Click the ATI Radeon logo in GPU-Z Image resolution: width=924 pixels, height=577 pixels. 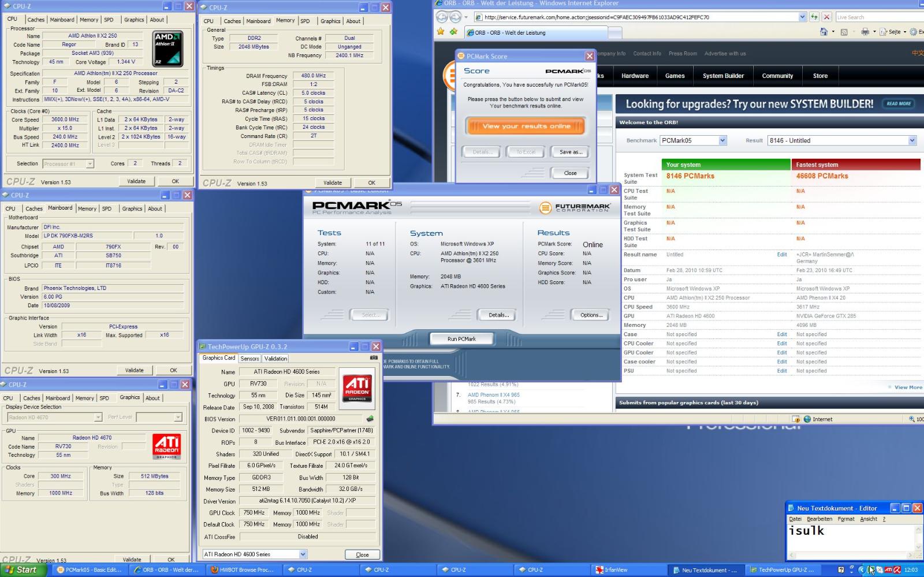pyautogui.click(x=357, y=388)
